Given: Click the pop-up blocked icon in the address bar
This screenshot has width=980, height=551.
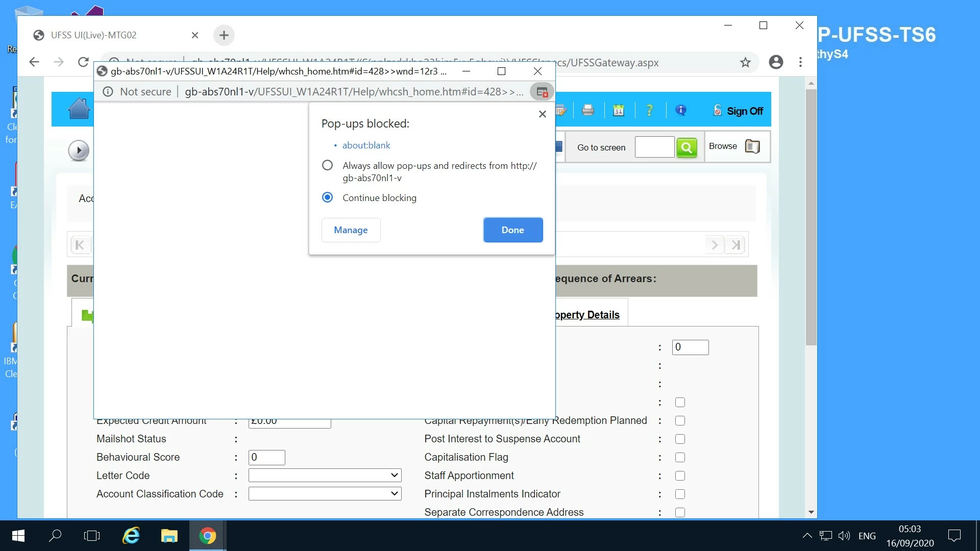Looking at the screenshot, I should pos(542,92).
